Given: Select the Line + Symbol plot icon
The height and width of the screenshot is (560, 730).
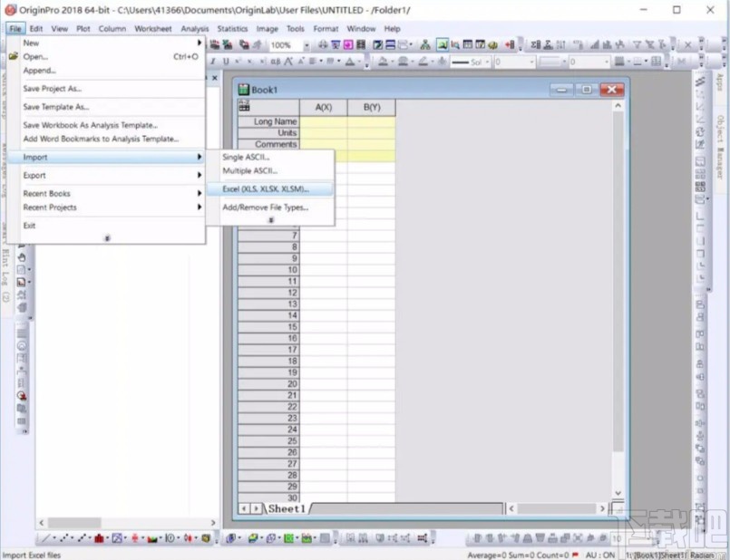Looking at the screenshot, I should pos(82,538).
